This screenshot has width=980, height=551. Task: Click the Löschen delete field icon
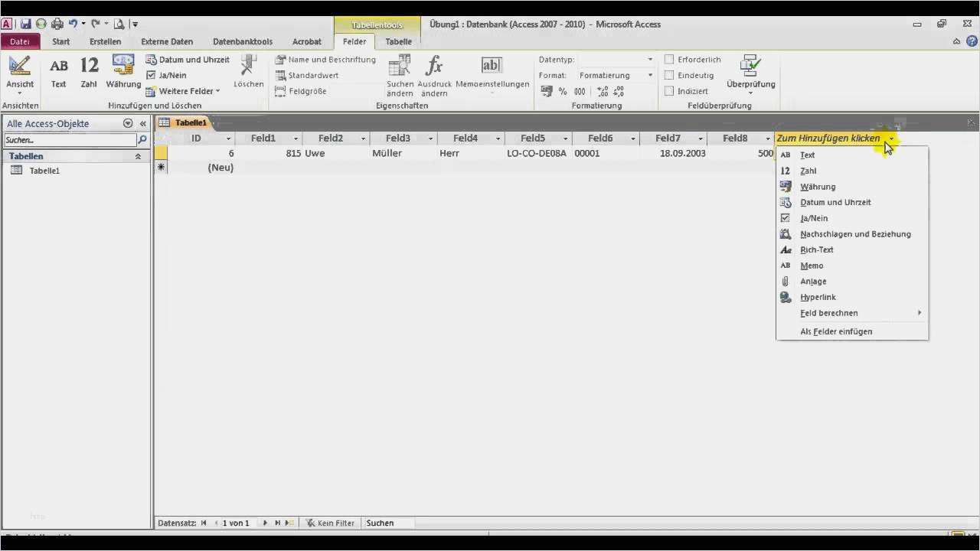click(249, 67)
